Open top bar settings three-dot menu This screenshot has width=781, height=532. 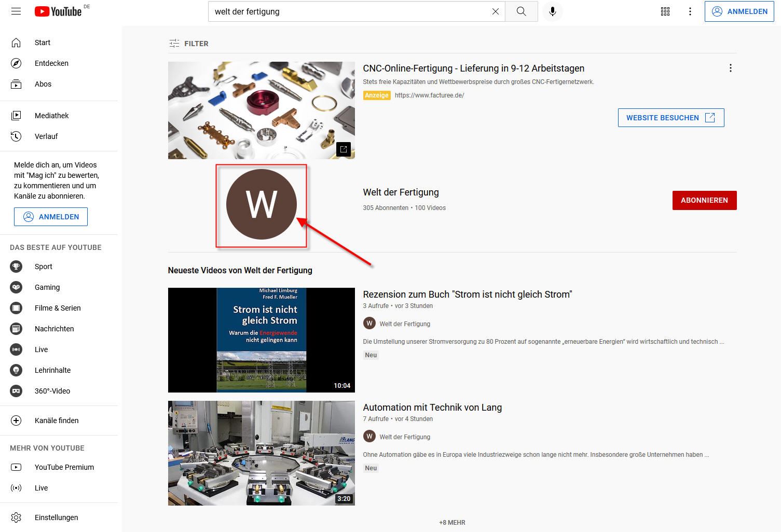click(690, 11)
